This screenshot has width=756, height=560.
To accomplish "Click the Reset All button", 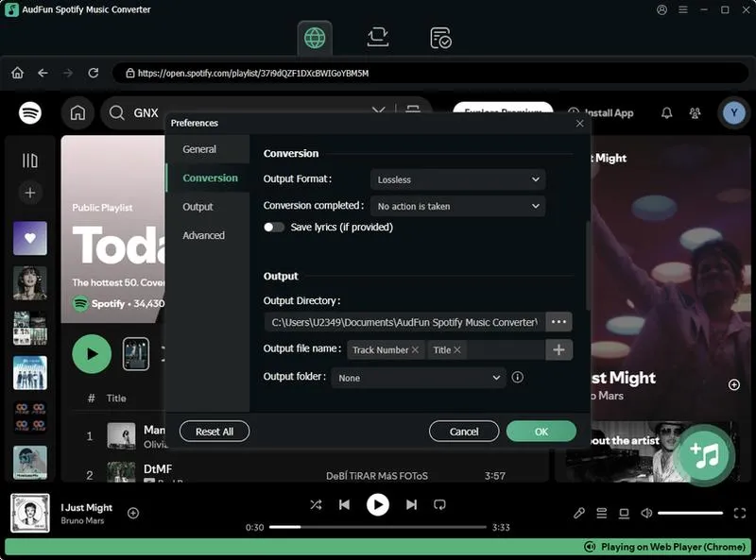I will click(x=215, y=432).
